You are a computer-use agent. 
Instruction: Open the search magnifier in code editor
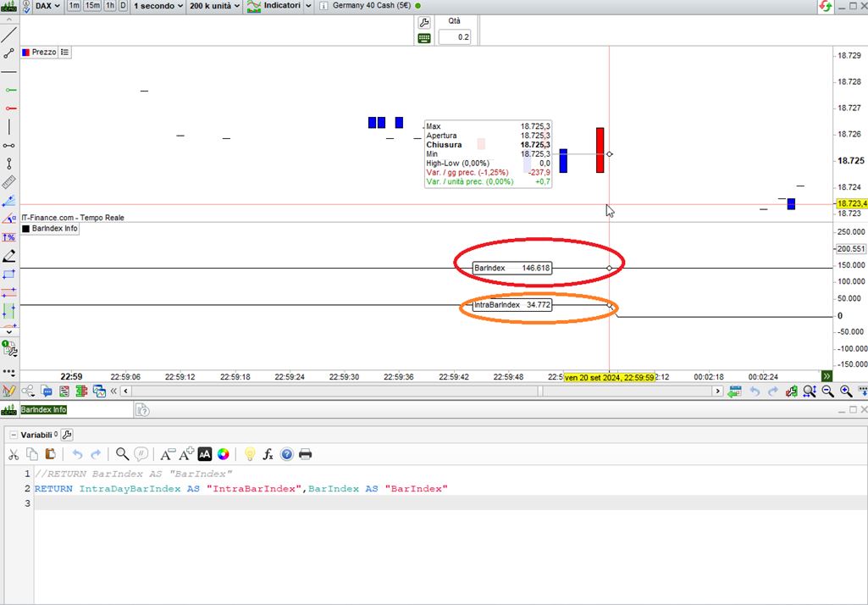[x=122, y=454]
